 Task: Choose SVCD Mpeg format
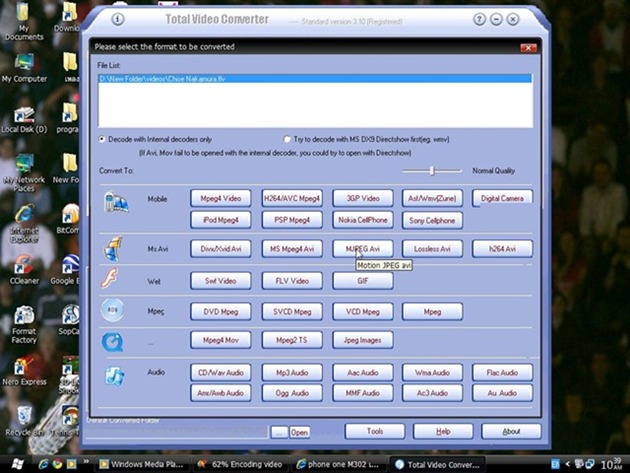[292, 312]
